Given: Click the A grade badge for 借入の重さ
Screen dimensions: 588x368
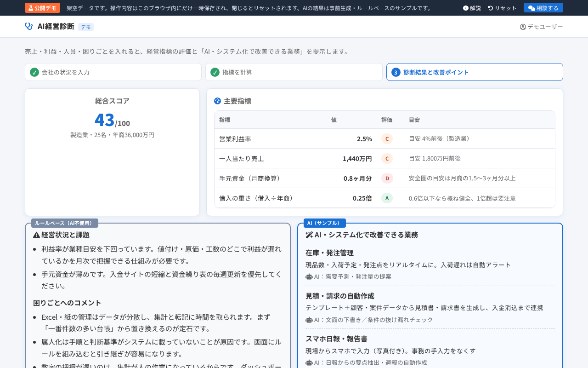Looking at the screenshot, I should click(387, 198).
